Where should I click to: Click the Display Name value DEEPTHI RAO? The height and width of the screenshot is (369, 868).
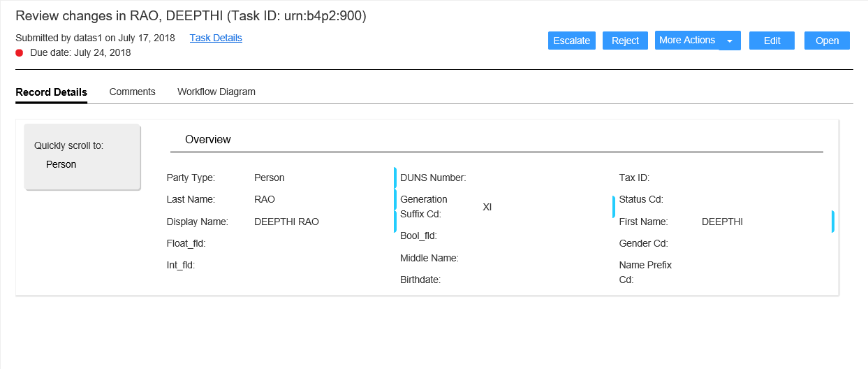[x=286, y=222]
